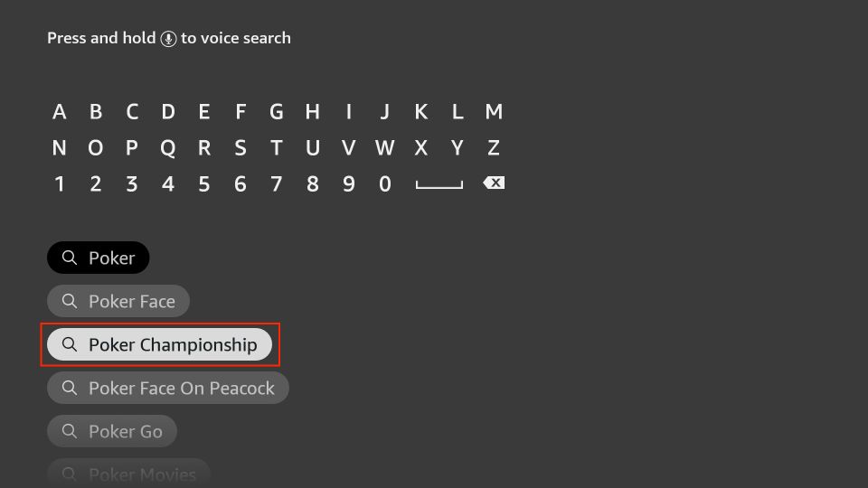Select the space bar key
868x488 pixels.
coord(439,184)
